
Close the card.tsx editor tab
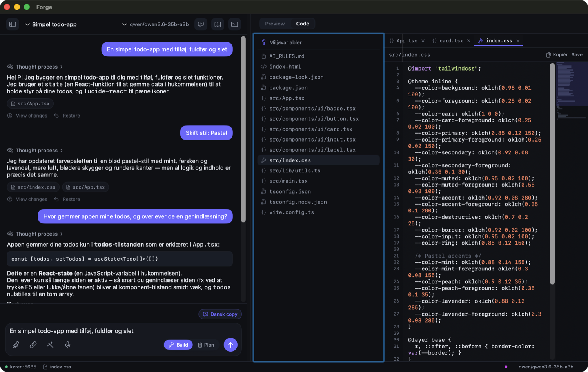[x=468, y=41]
